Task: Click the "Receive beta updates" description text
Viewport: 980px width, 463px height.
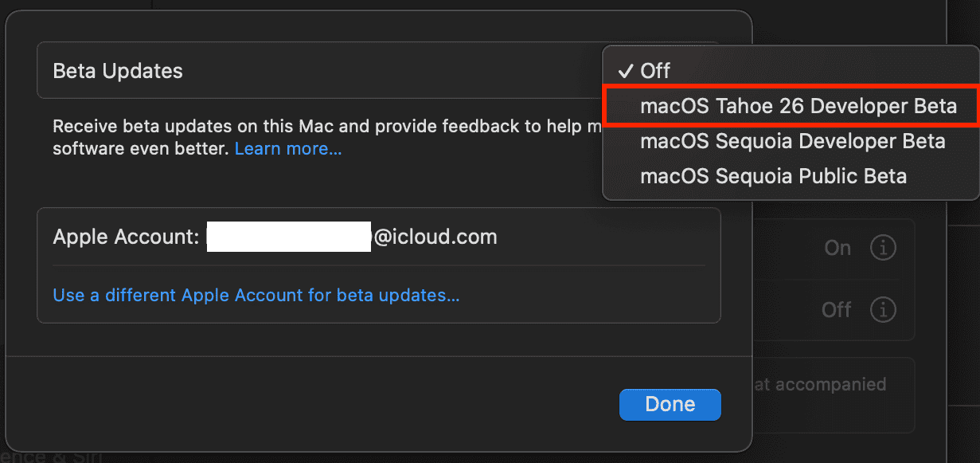Action: (x=318, y=126)
